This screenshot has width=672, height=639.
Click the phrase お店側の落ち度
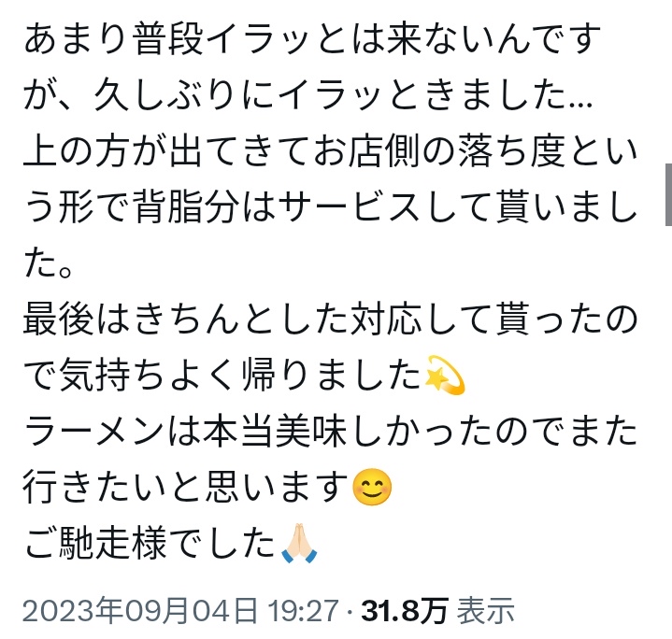439,152
